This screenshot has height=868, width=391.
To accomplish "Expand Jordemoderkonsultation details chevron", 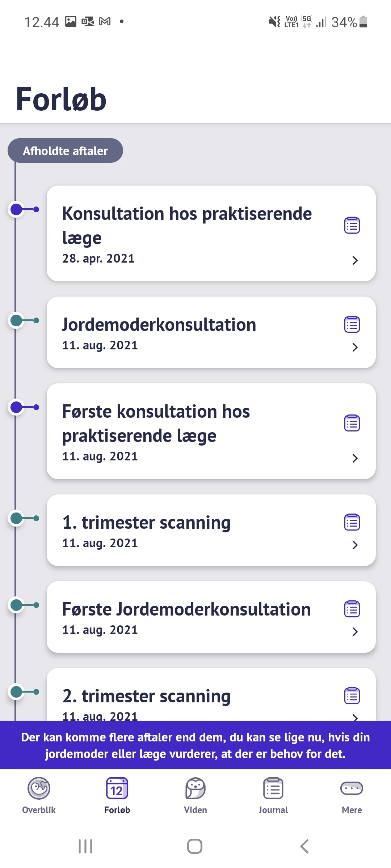I will point(355,347).
